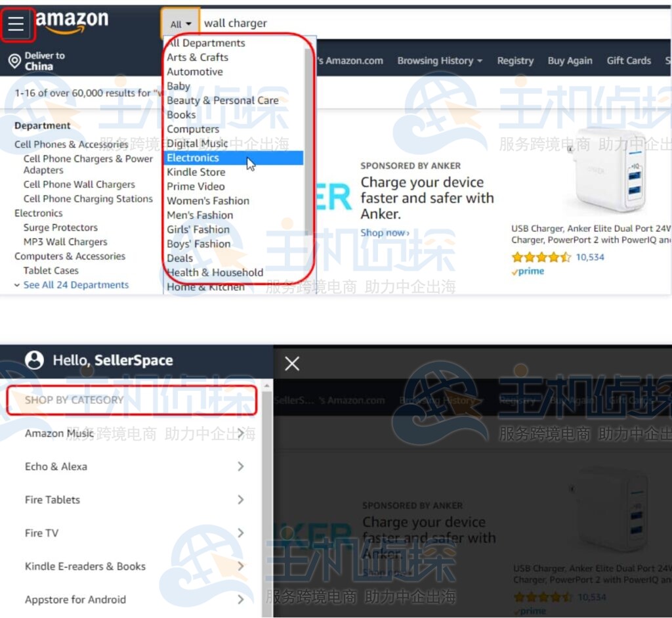The height and width of the screenshot is (618, 672).
Task: Open Gift Cards navigation link
Action: [x=629, y=61]
